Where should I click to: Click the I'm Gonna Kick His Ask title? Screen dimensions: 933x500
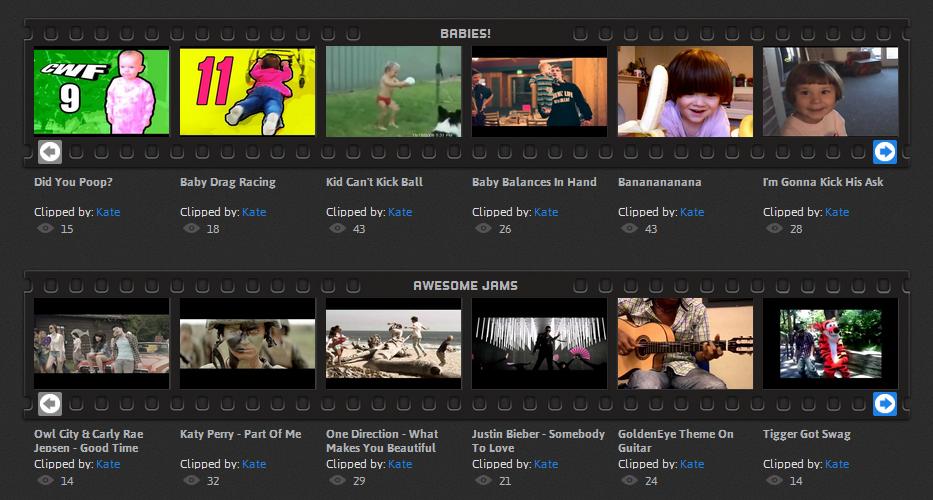[823, 182]
